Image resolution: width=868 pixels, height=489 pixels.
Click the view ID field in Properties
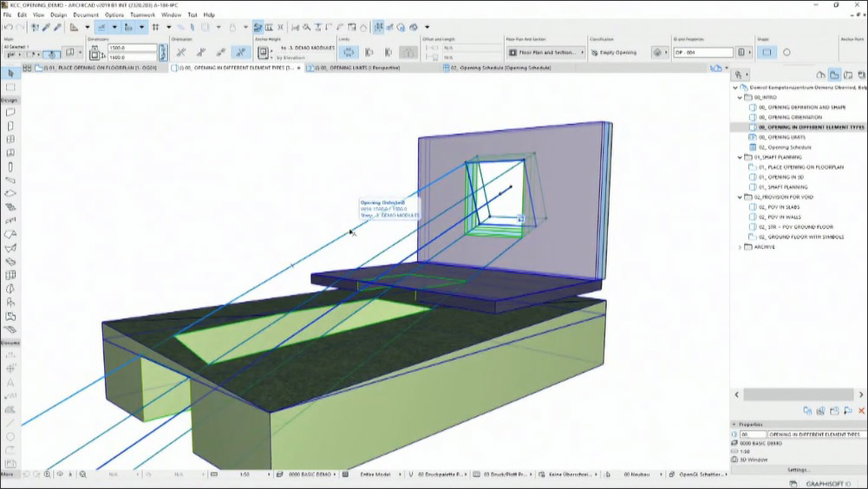click(x=753, y=434)
